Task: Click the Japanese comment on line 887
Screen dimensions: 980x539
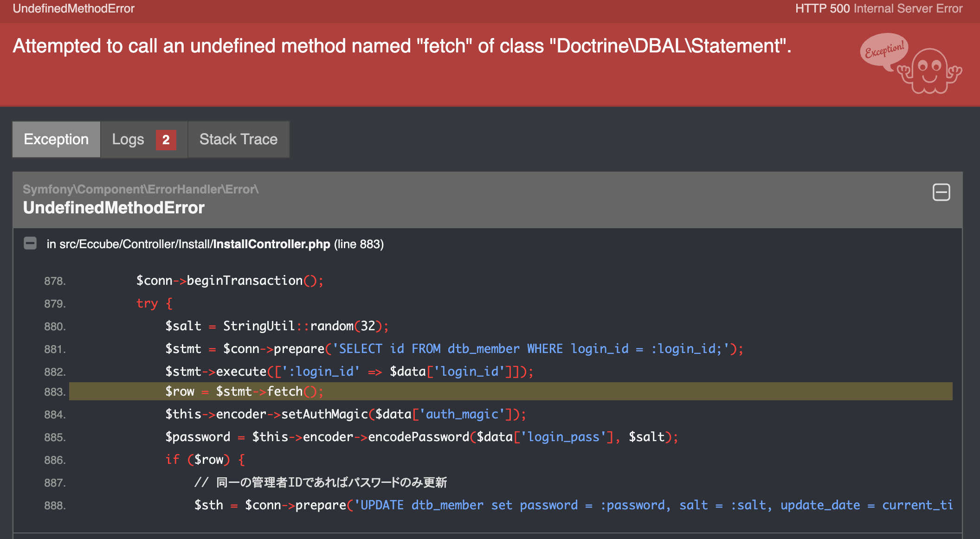Action: [x=320, y=482]
